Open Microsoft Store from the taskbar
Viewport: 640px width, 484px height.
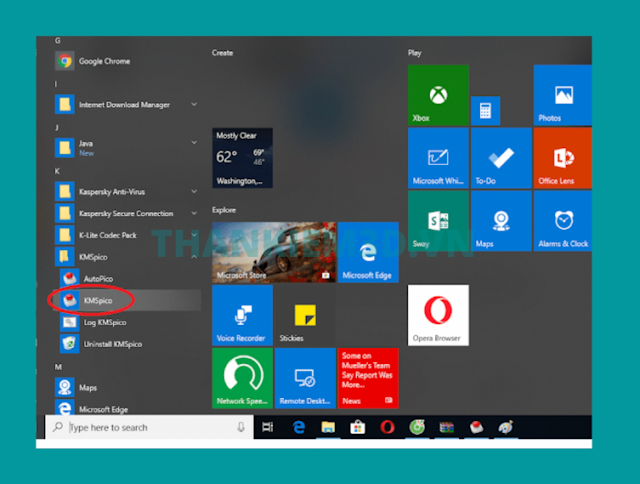pyautogui.click(x=358, y=427)
